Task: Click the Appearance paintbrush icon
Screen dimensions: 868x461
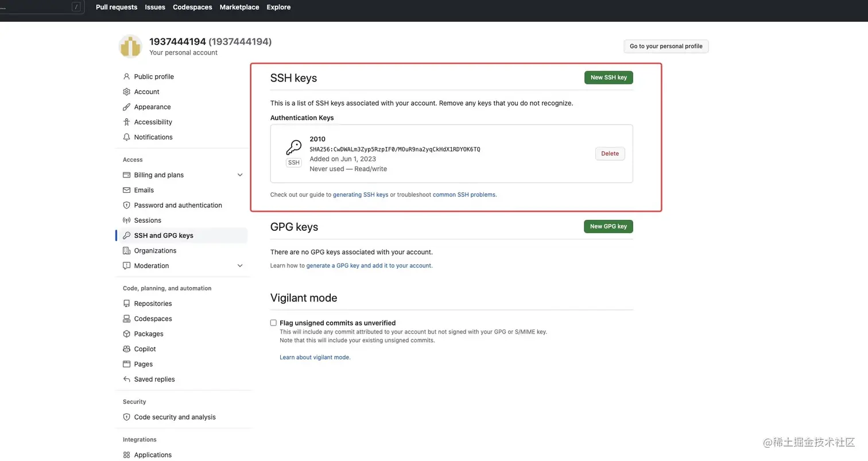Action: [127, 107]
